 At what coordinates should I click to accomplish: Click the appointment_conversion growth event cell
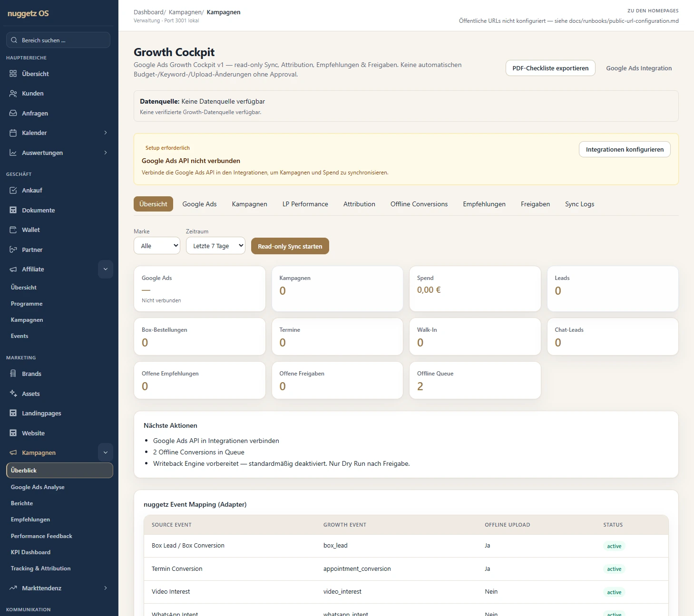point(357,569)
